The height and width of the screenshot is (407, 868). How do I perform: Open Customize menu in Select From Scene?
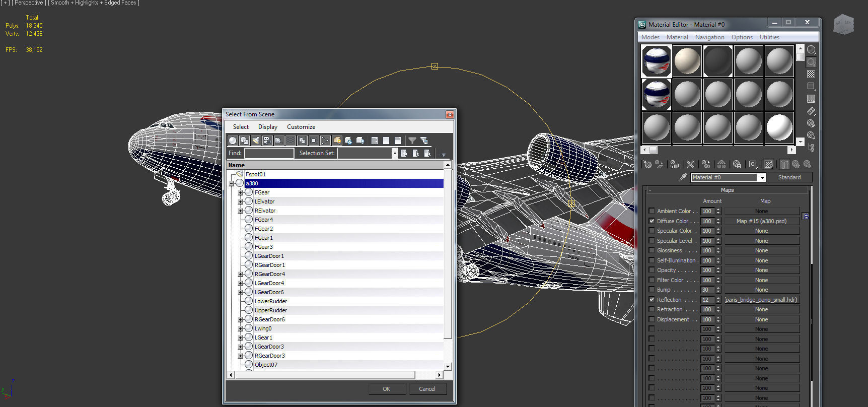click(301, 127)
